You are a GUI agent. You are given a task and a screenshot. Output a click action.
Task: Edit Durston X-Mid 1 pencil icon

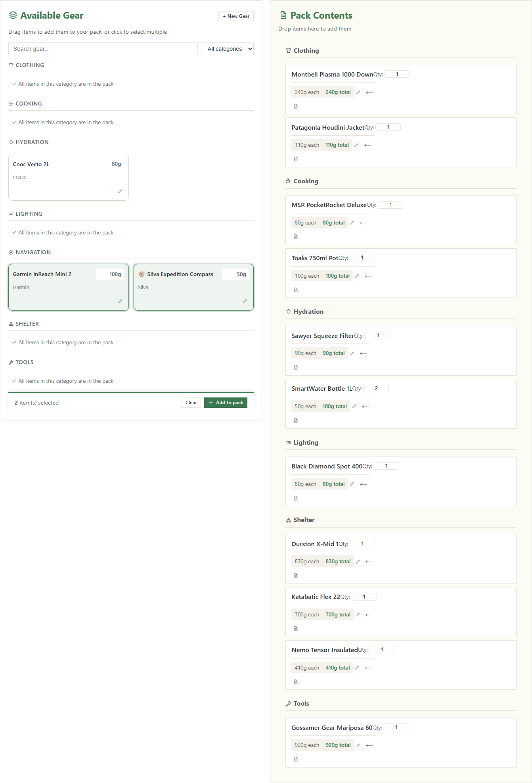pyautogui.click(x=358, y=561)
